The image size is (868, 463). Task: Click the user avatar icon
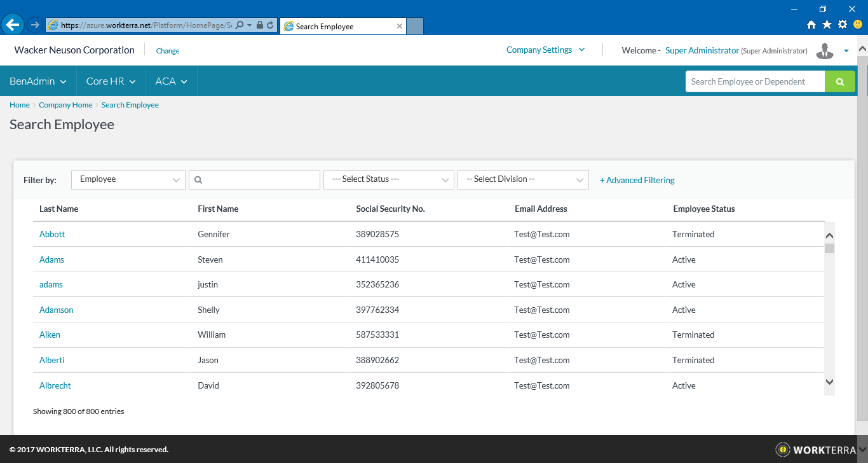pos(825,51)
